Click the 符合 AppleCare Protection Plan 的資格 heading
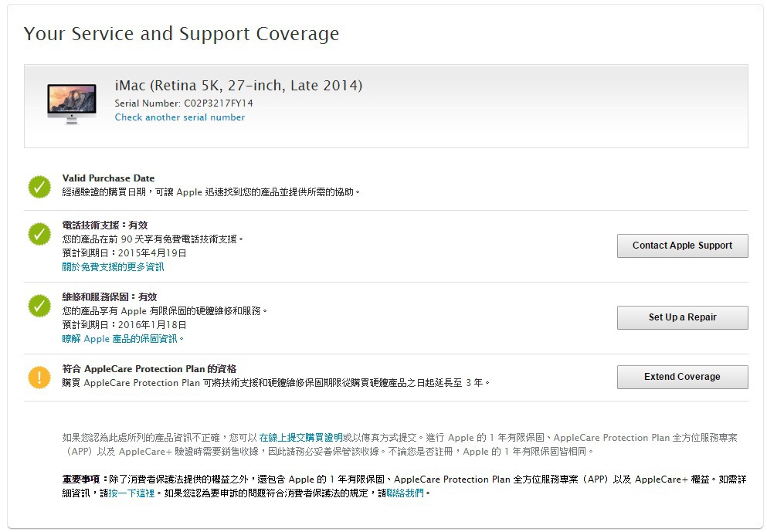 (x=149, y=369)
